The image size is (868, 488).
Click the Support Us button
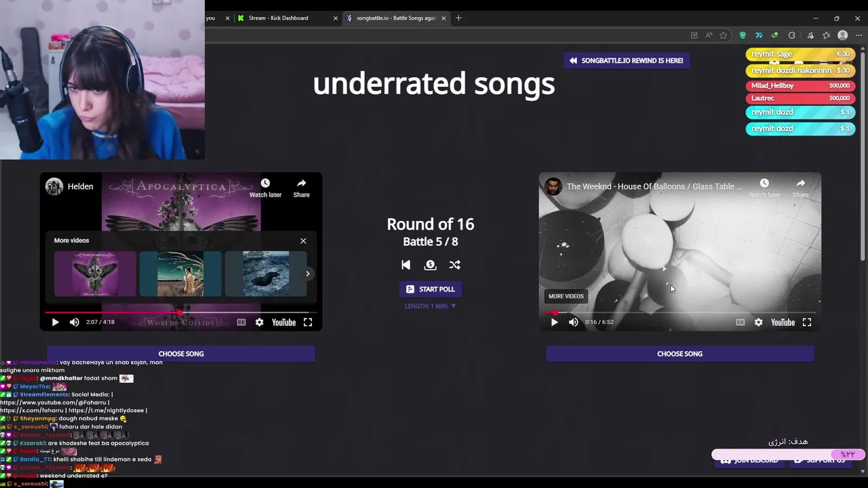(x=822, y=461)
